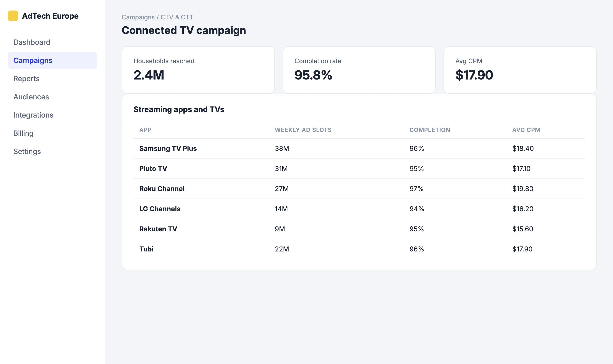This screenshot has height=364, width=613.
Task: Click the COMPLETION column header
Action: (430, 130)
